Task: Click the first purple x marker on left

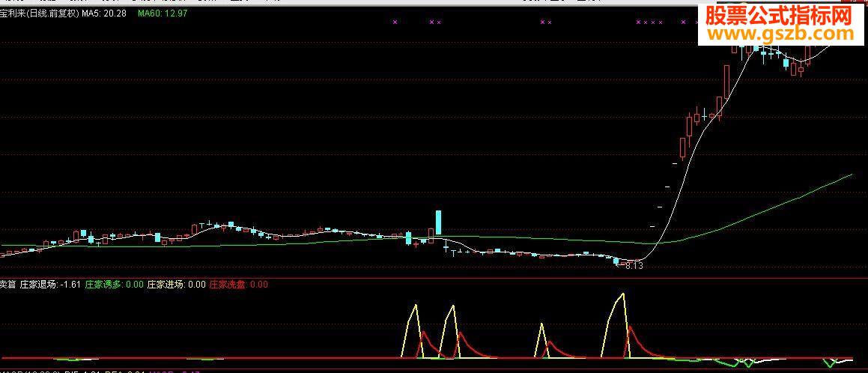Action: (395, 22)
